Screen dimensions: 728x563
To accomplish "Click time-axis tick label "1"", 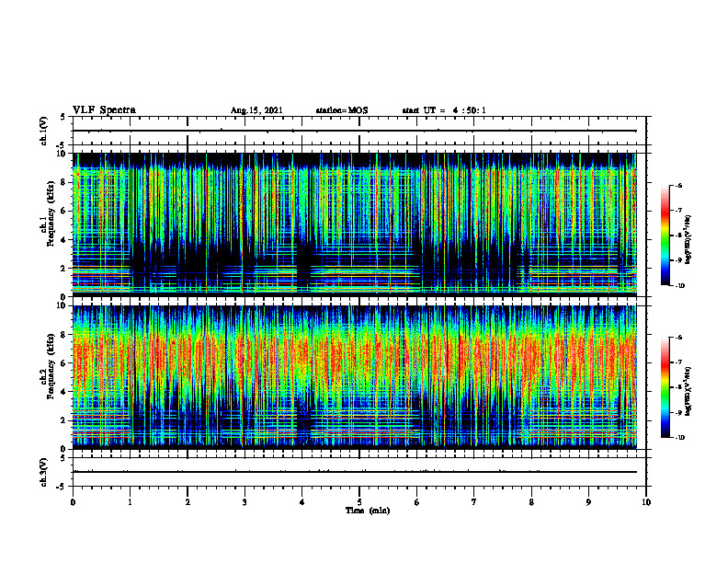I will tap(130, 502).
